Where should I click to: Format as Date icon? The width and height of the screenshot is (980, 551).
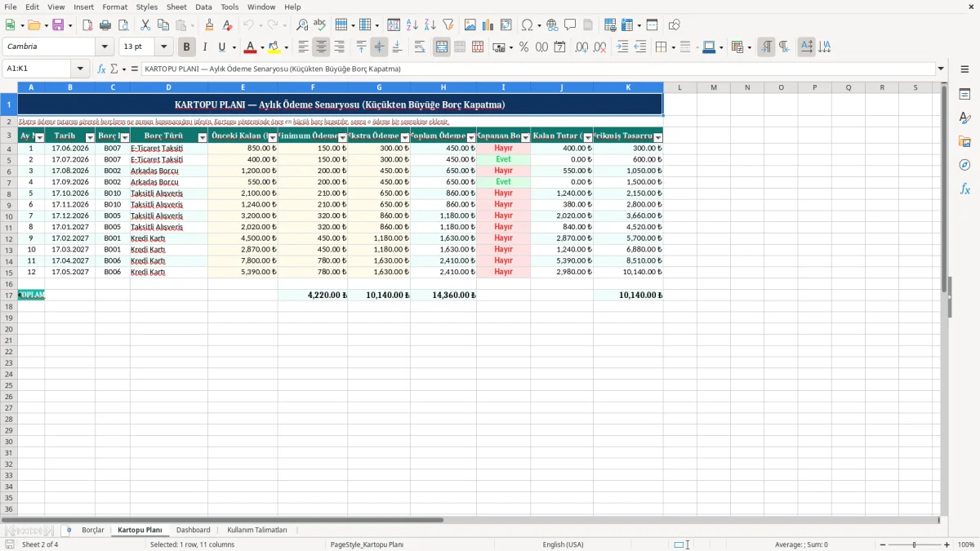coord(560,47)
